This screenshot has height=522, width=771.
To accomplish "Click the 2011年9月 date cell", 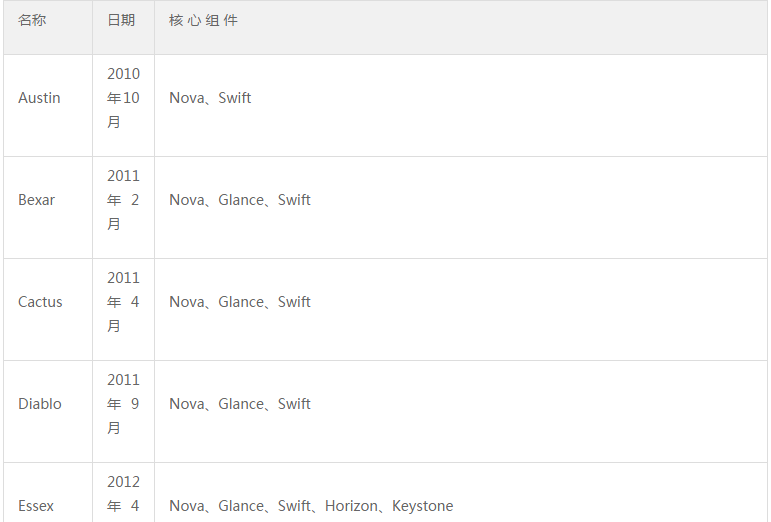I will pos(123,404).
